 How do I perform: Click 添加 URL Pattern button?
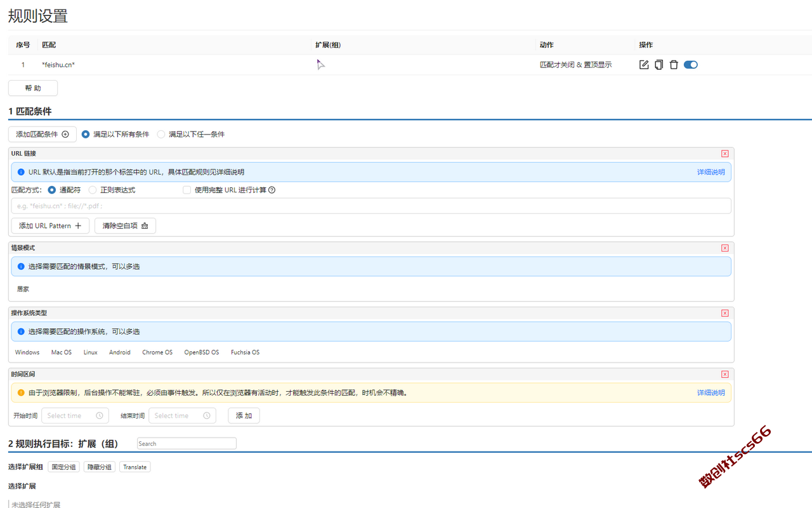point(50,225)
